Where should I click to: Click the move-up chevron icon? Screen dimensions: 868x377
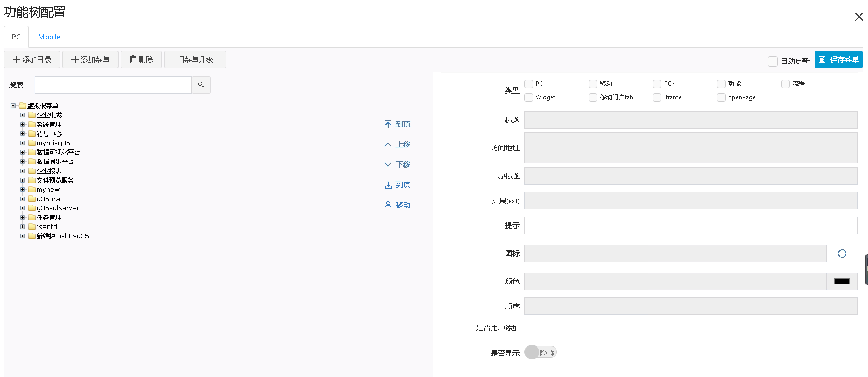point(388,144)
